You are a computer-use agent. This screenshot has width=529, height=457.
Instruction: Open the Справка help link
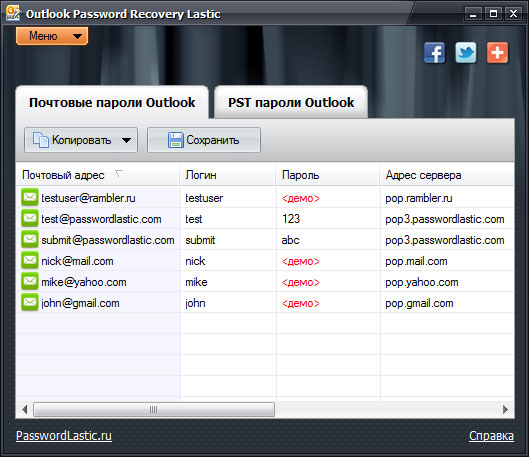pyautogui.click(x=491, y=436)
